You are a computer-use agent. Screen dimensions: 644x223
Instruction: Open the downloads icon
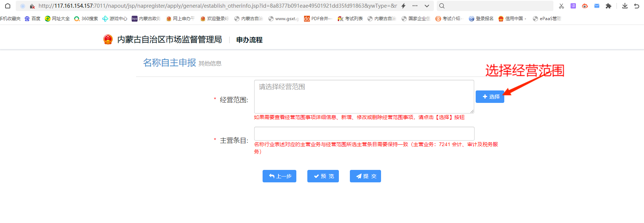[x=625, y=6]
